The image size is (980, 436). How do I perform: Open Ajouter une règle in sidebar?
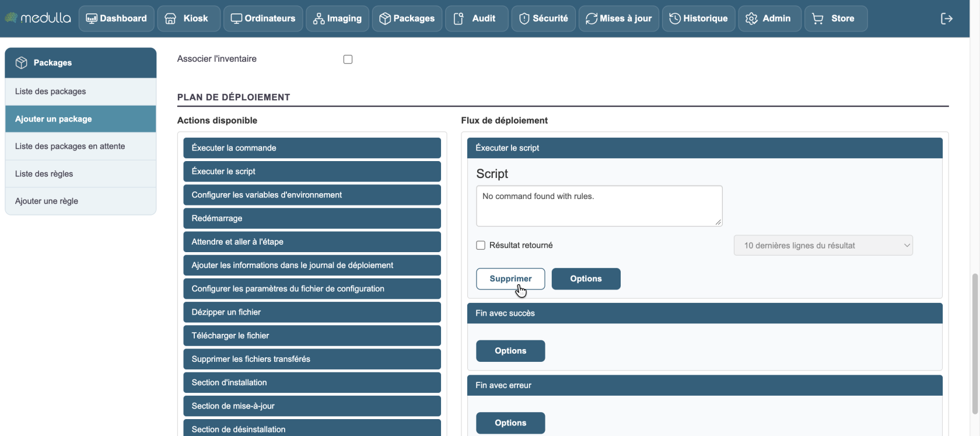coord(80,201)
